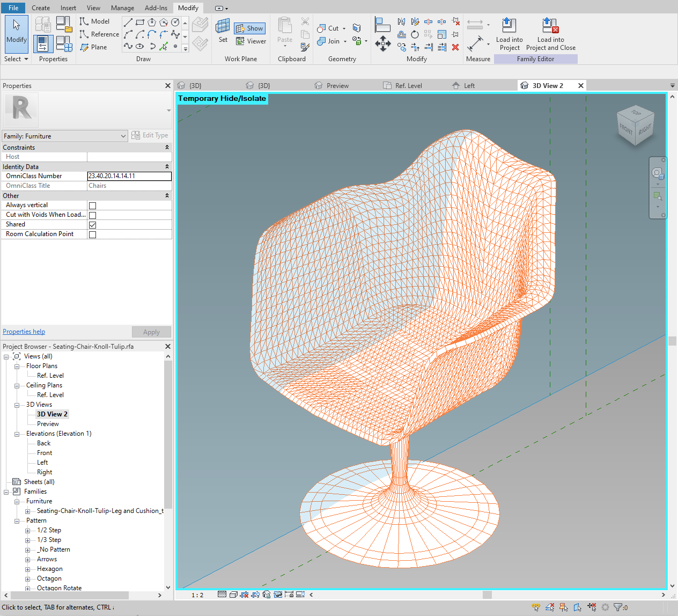The height and width of the screenshot is (616, 678).
Task: Select the Move tool
Action: tap(382, 43)
